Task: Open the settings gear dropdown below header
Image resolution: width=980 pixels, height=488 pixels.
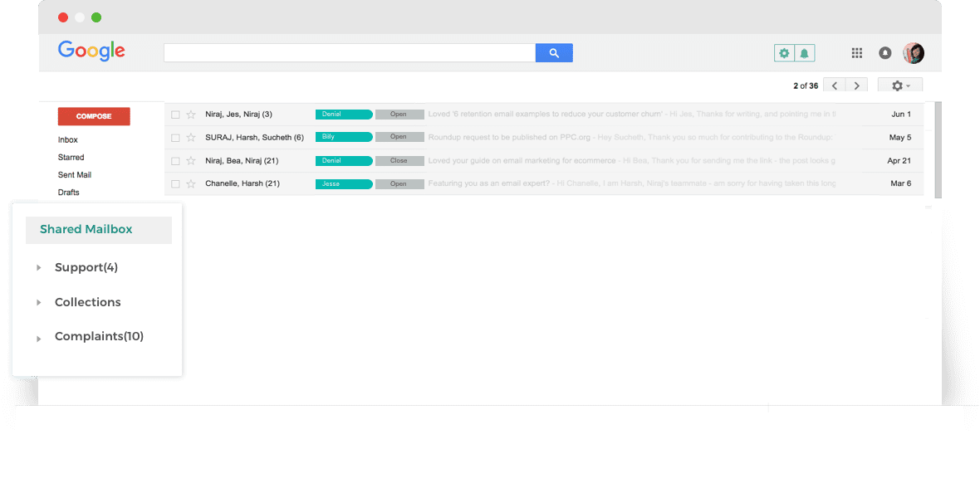Action: (x=900, y=85)
